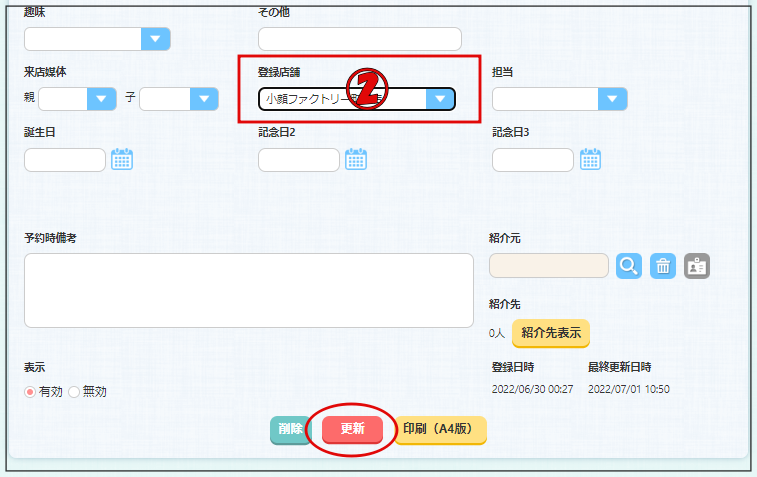Click the 紹介元 trash delete icon
The image size is (757, 477).
click(663, 266)
